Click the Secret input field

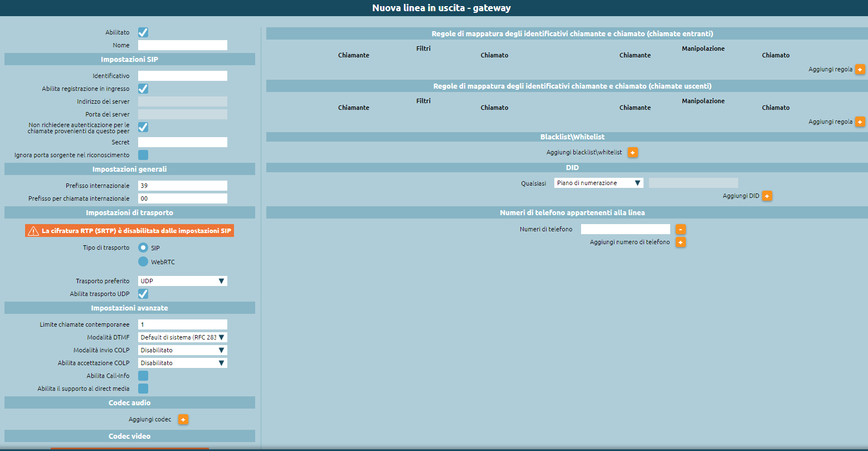click(x=183, y=142)
